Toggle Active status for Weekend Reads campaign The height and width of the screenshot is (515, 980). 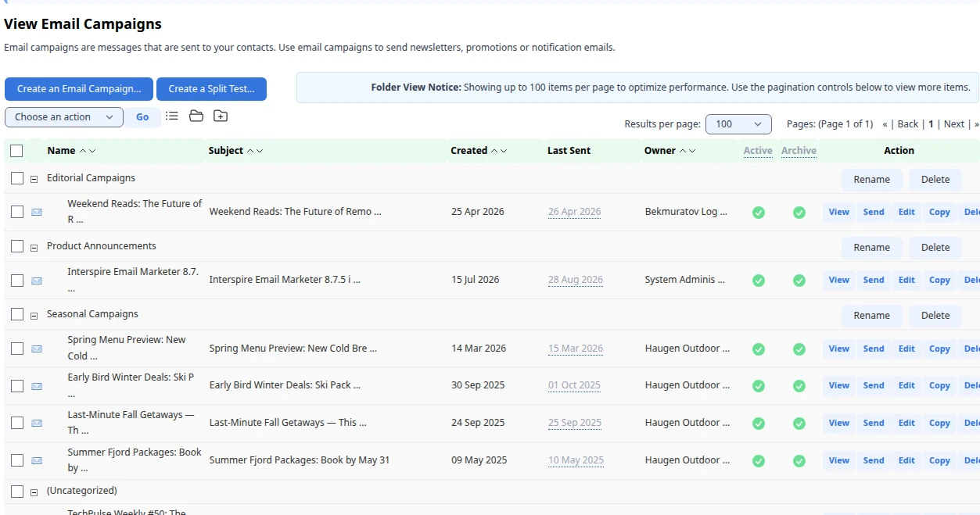click(758, 212)
